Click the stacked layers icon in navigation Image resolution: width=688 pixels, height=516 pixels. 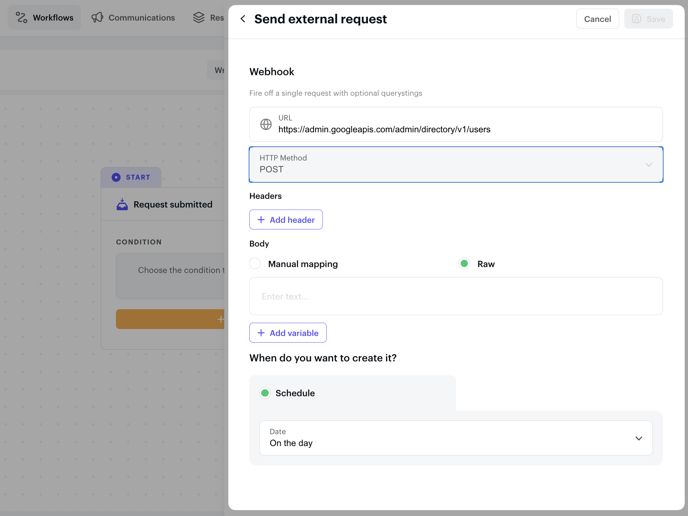tap(199, 18)
